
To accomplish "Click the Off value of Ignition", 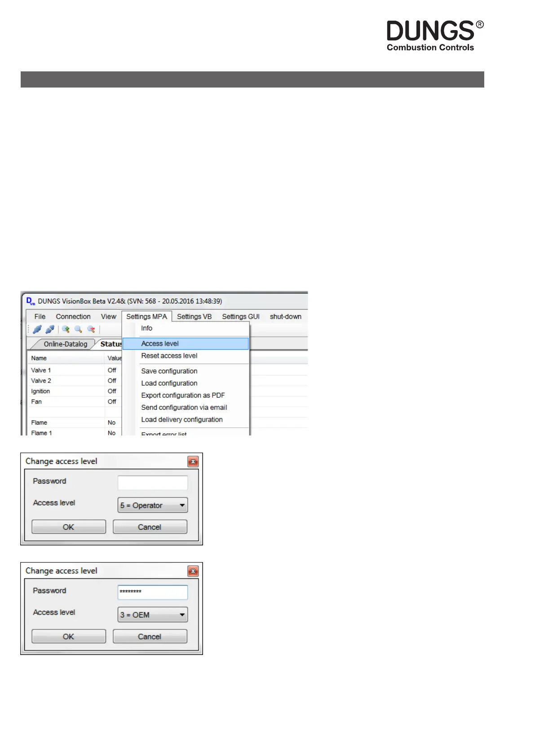I will pyautogui.click(x=112, y=391).
